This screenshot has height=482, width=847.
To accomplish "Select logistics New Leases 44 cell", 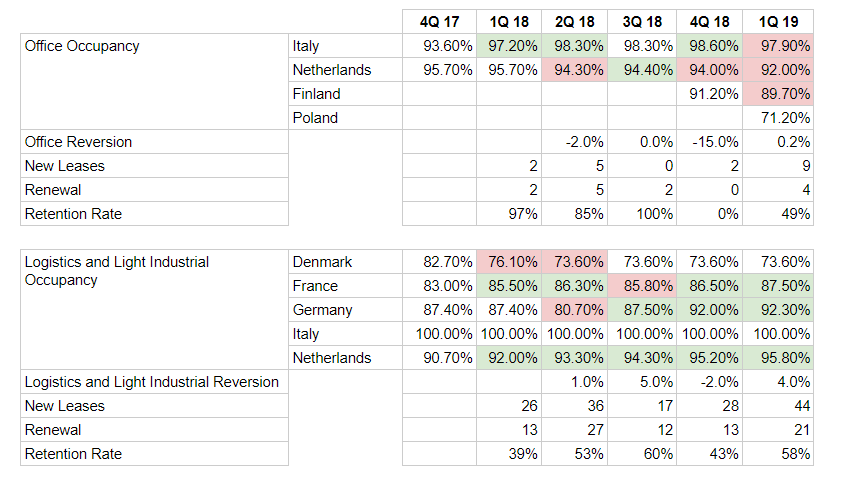I will pos(778,406).
